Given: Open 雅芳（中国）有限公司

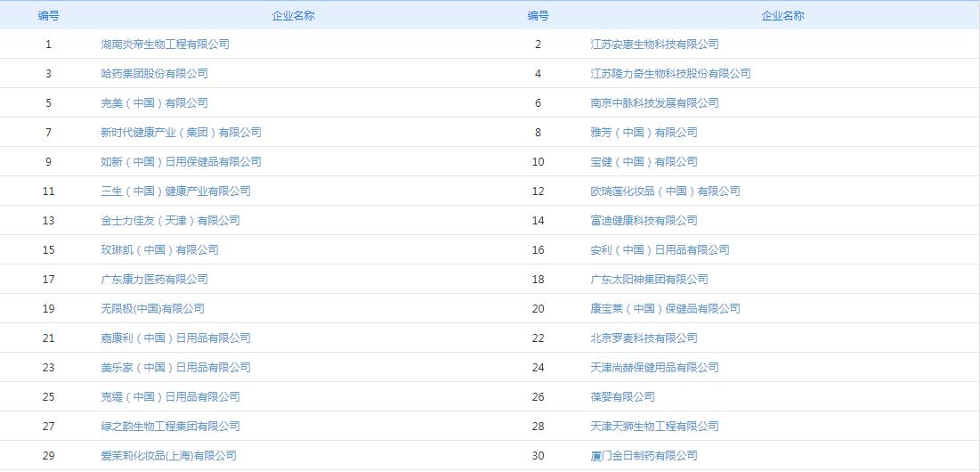Looking at the screenshot, I should point(644,133).
